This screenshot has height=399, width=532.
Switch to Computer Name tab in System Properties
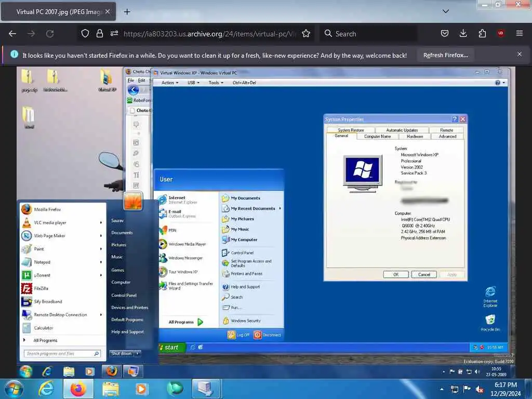(377, 137)
